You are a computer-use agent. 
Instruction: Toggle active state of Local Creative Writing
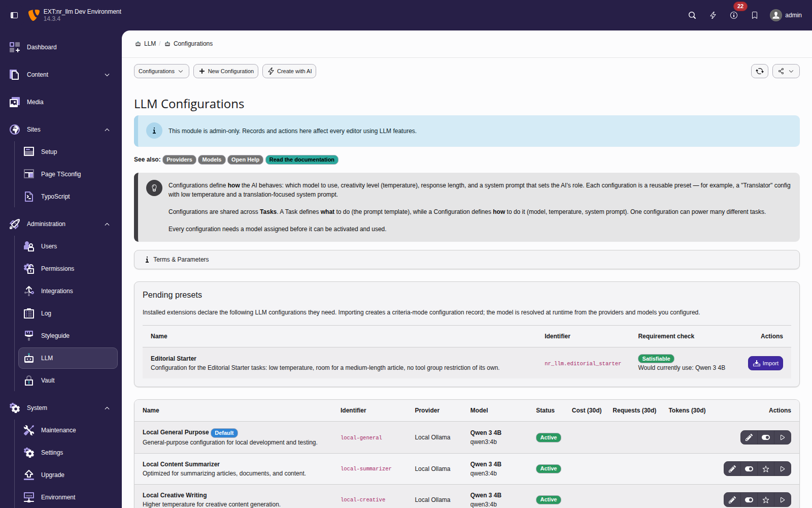[x=749, y=500]
